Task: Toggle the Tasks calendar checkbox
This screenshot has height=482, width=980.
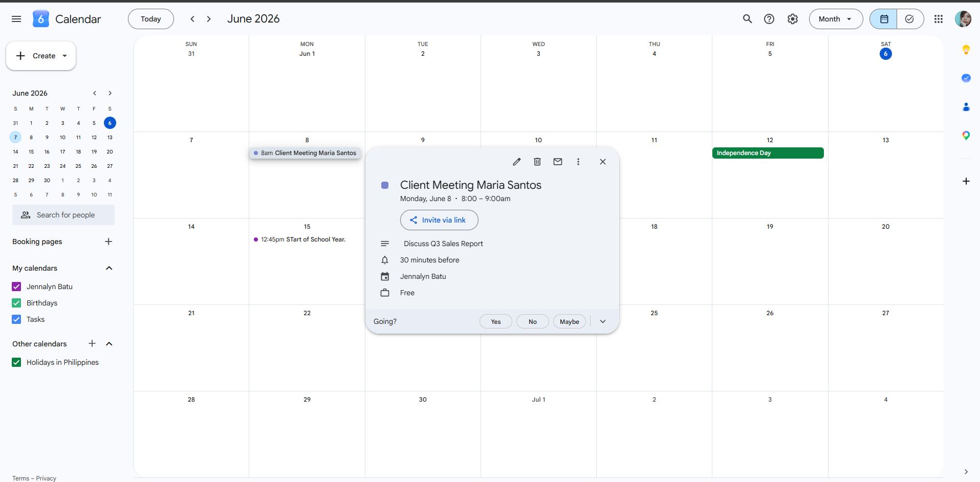Action: [x=16, y=319]
